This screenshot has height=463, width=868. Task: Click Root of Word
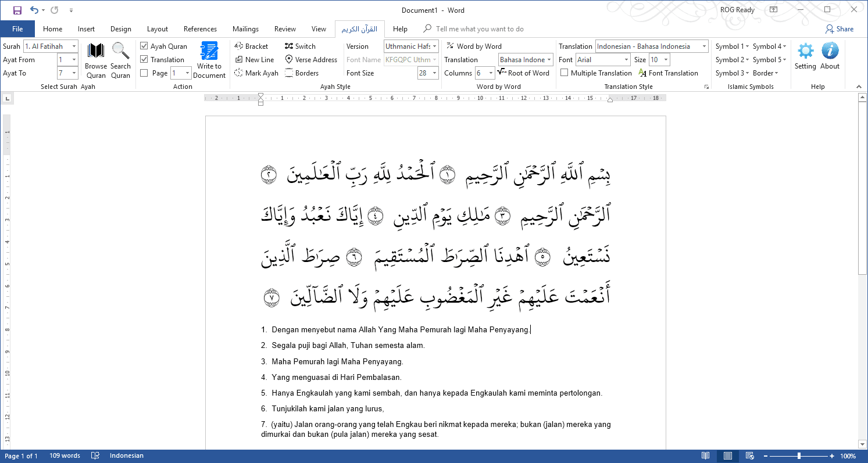pyautogui.click(x=523, y=73)
